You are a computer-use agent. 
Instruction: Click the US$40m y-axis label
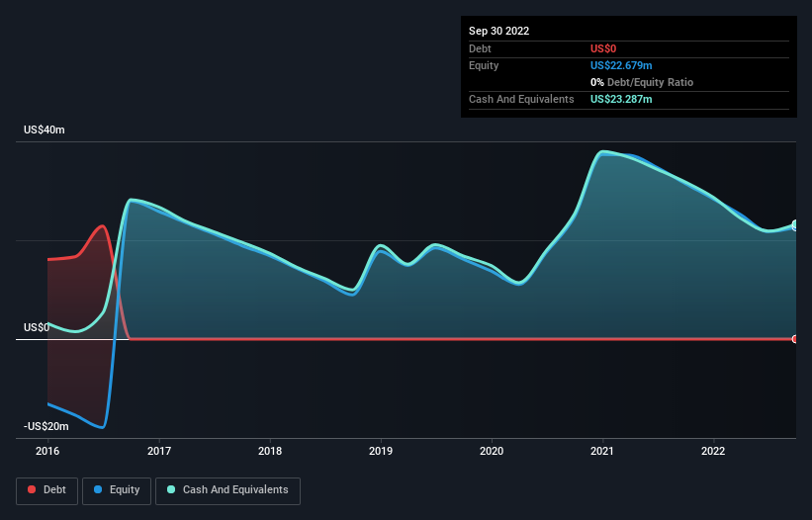tap(45, 130)
